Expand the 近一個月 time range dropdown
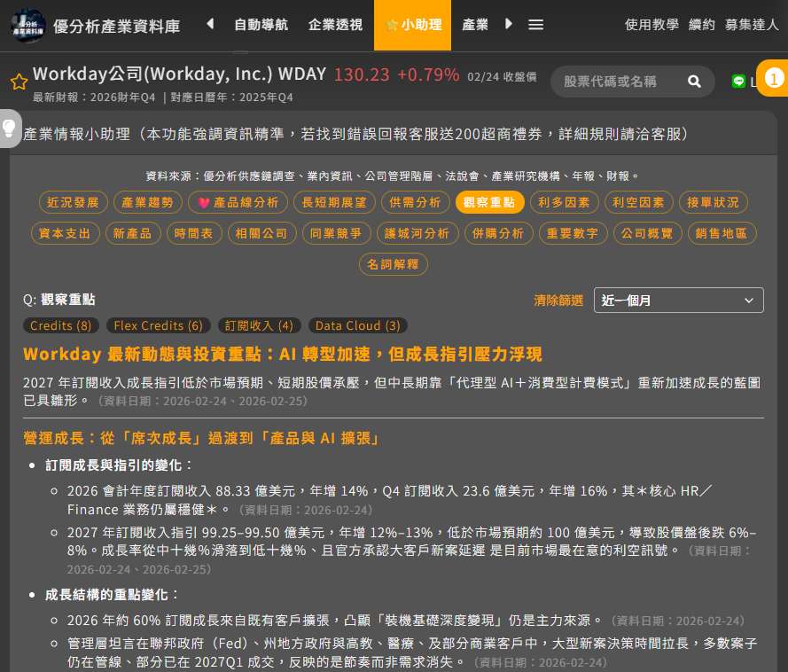This screenshot has height=672, width=788. click(x=678, y=301)
